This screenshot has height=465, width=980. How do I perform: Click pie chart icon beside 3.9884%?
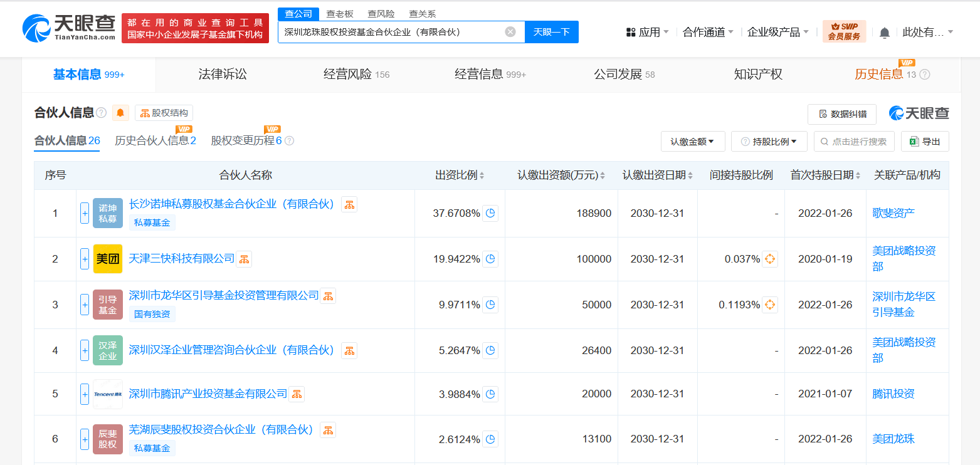490,394
